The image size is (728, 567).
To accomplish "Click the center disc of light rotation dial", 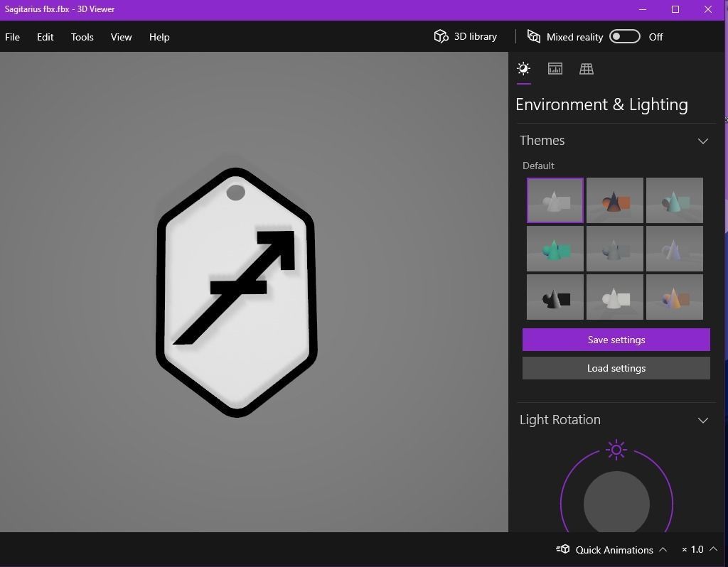I will tap(616, 502).
